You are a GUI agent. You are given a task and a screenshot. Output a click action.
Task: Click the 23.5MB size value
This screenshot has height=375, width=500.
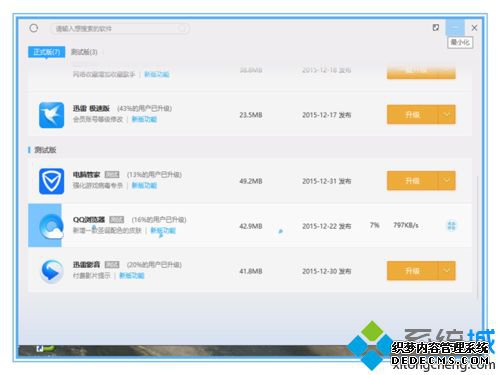[x=251, y=115]
